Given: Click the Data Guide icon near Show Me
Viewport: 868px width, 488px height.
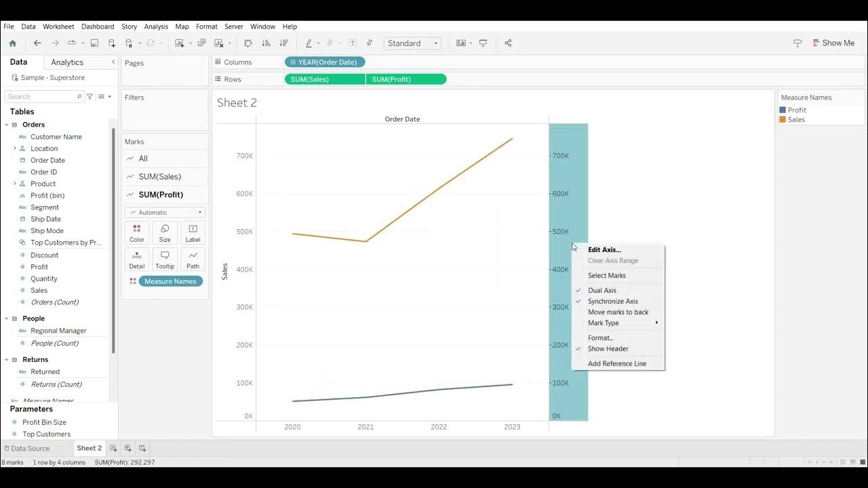Looking at the screenshot, I should pyautogui.click(x=797, y=43).
